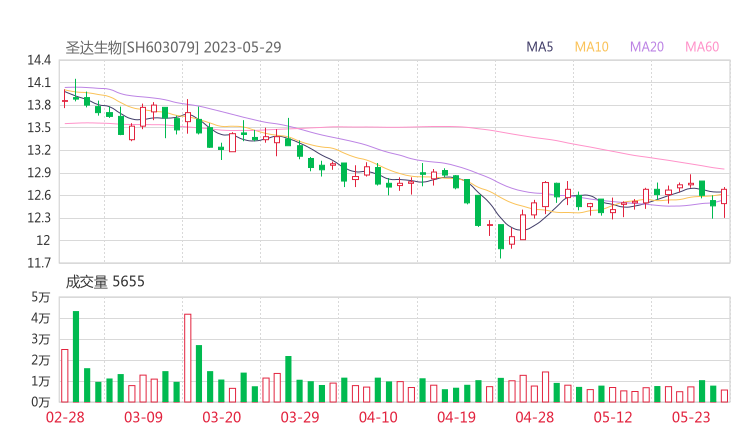This screenshot has height=440, width=740.
Task: Click the MA20 legend label
Action: point(647,47)
